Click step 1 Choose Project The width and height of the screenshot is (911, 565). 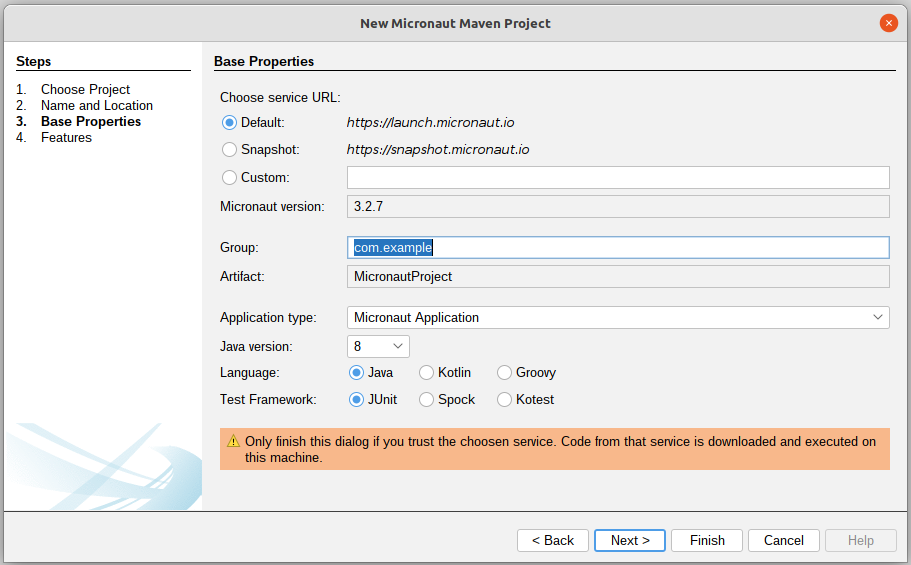tap(85, 90)
